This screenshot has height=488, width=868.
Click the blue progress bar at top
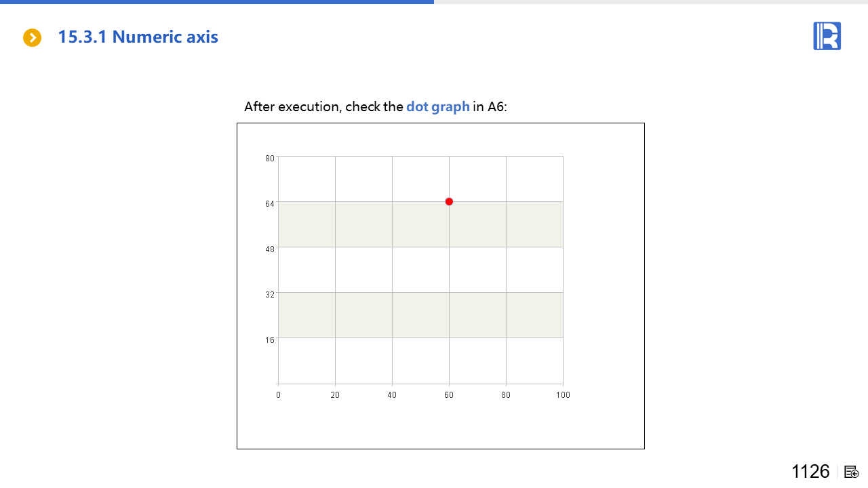point(217,2)
